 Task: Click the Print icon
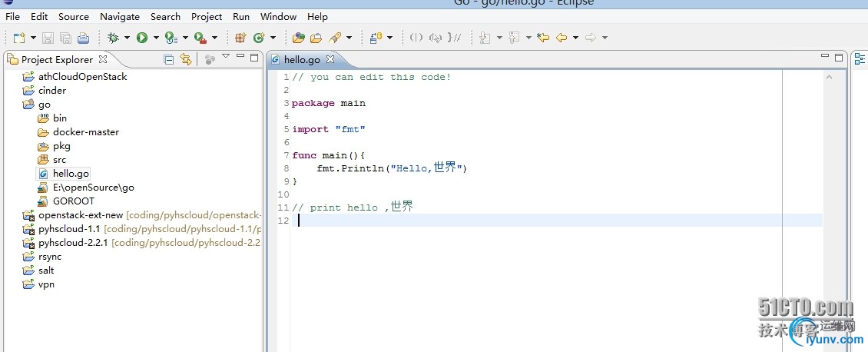pos(83,38)
